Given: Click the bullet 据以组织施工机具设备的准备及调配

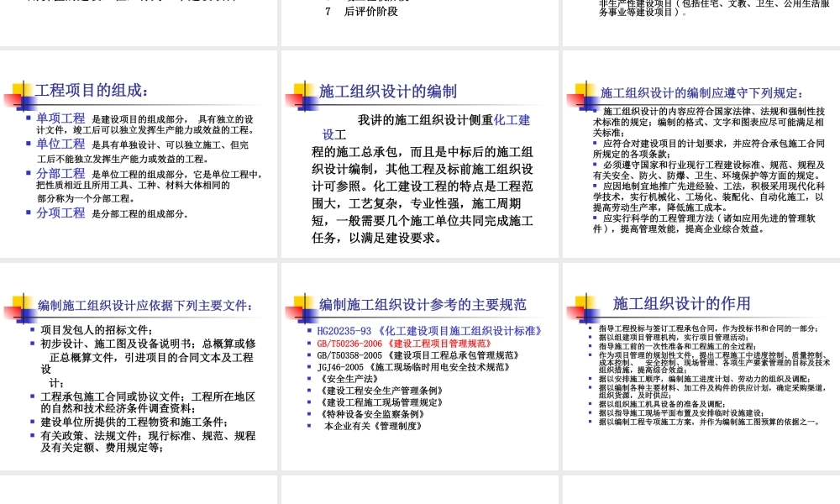Looking at the screenshot, I should 662,404.
